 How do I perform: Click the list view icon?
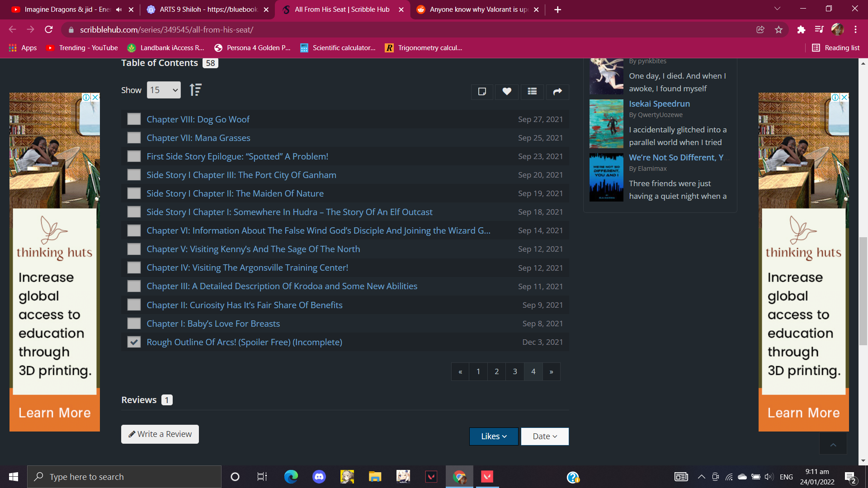pos(532,92)
